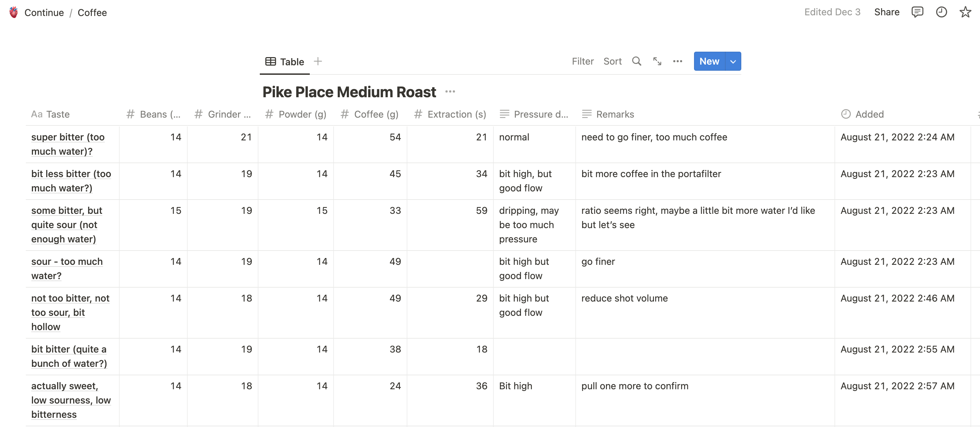Open the Powder (g) column header
This screenshot has width=980, height=427.
pos(296,114)
